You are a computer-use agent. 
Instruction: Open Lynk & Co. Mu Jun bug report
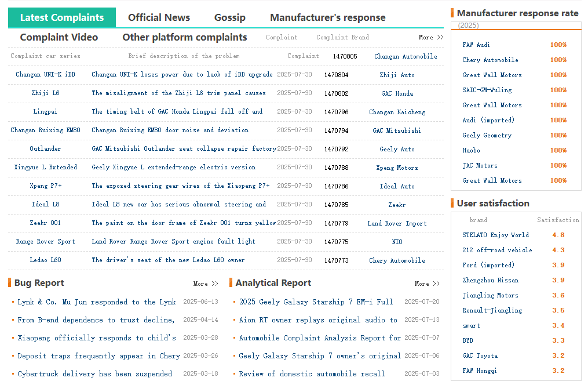point(97,302)
